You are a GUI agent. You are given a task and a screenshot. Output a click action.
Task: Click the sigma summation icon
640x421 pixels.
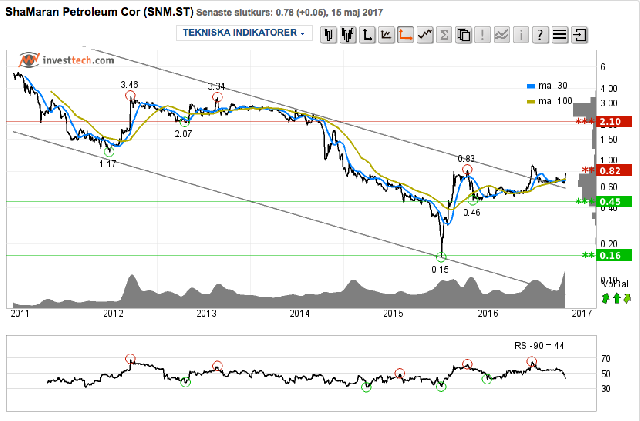444,35
